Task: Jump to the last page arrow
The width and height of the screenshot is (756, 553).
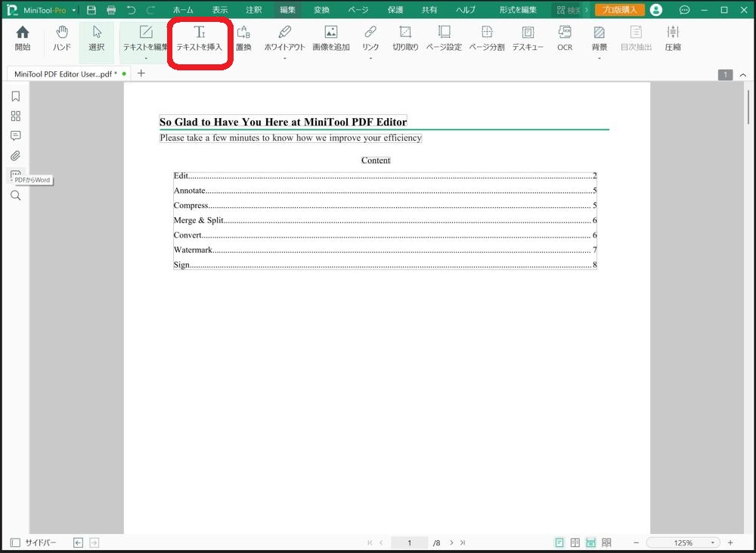Action: click(x=463, y=543)
